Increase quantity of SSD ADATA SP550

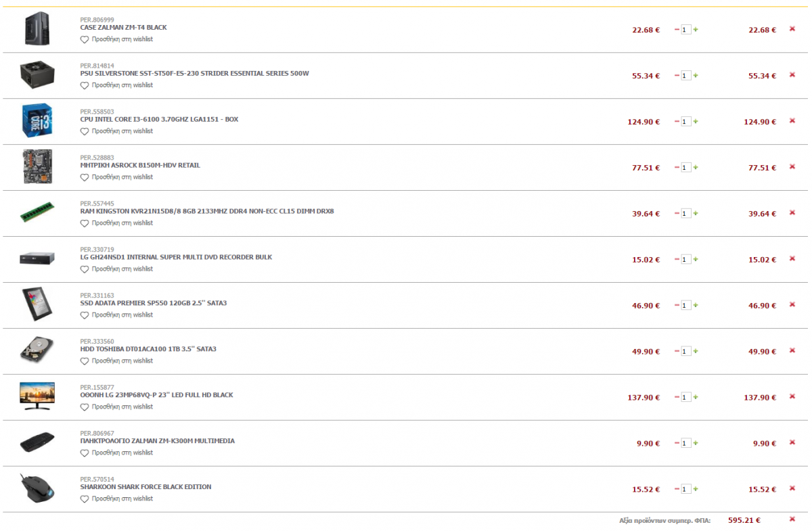coord(696,306)
